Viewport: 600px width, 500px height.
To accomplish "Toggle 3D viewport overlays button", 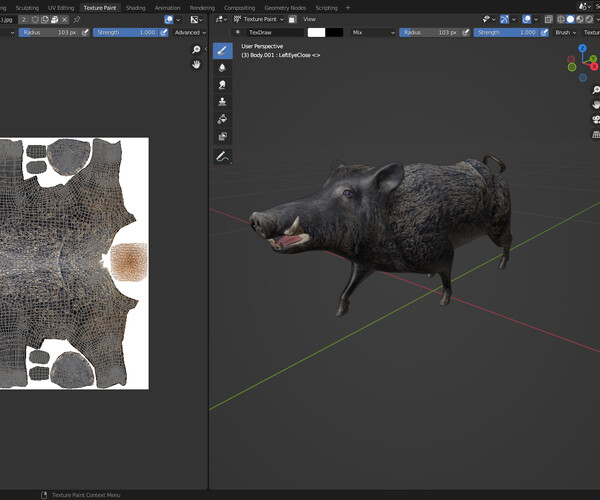I will [x=527, y=19].
